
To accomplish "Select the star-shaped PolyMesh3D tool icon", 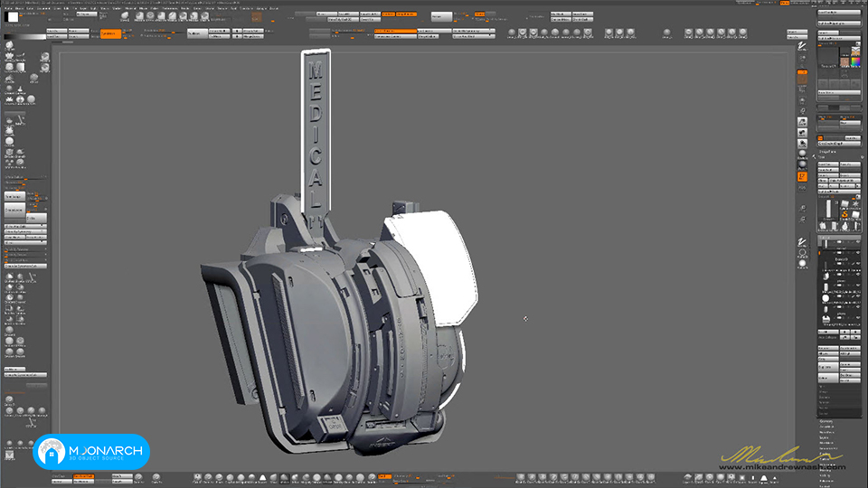I will point(856,203).
